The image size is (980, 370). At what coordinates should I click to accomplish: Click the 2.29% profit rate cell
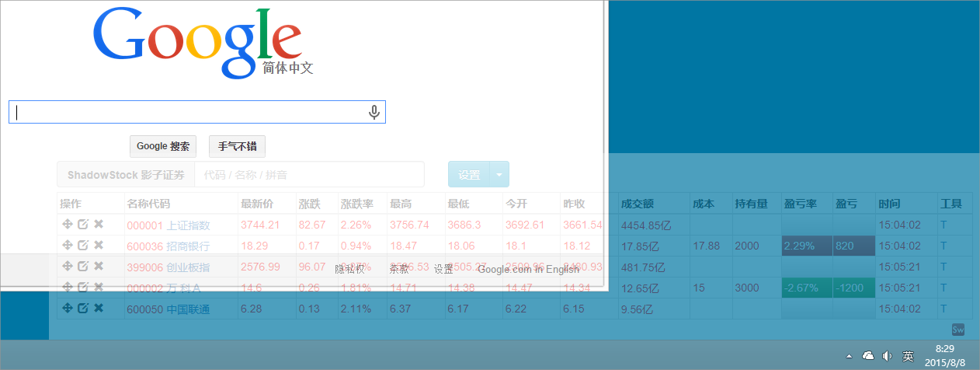(807, 246)
